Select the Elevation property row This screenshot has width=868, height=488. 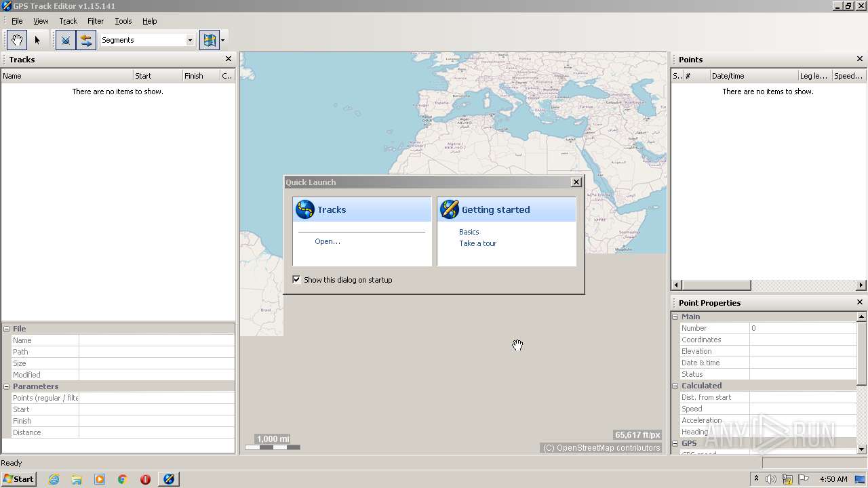coord(768,351)
